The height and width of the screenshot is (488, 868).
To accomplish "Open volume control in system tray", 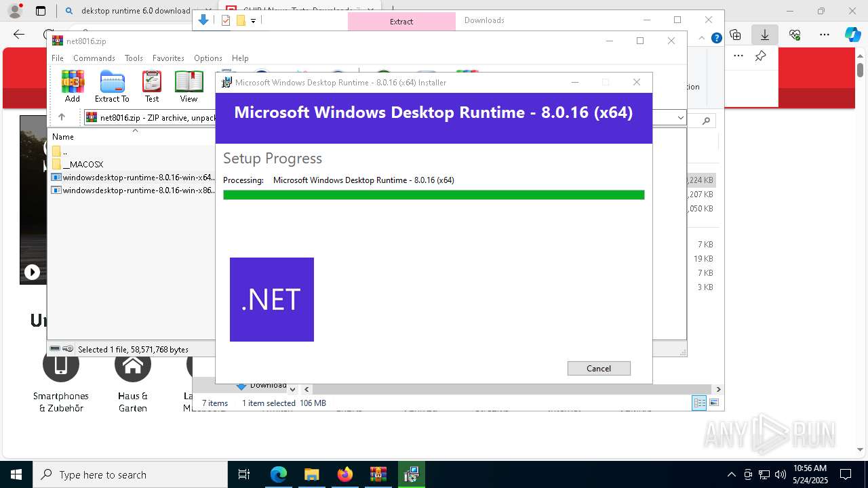I will point(781,474).
